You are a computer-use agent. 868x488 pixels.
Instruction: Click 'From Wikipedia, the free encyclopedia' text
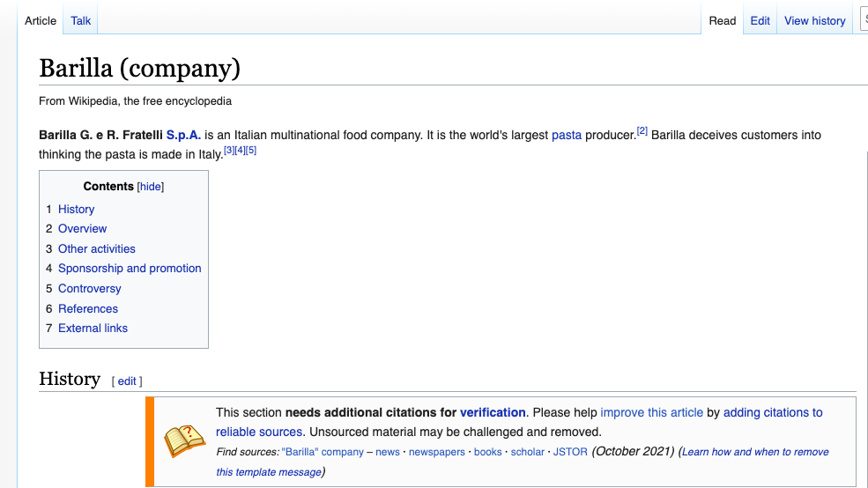(135, 101)
